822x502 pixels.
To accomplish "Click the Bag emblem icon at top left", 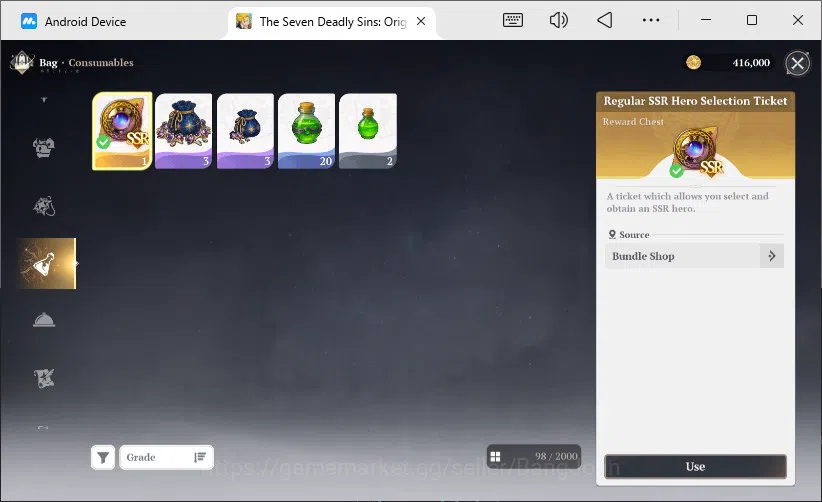I will (x=22, y=62).
